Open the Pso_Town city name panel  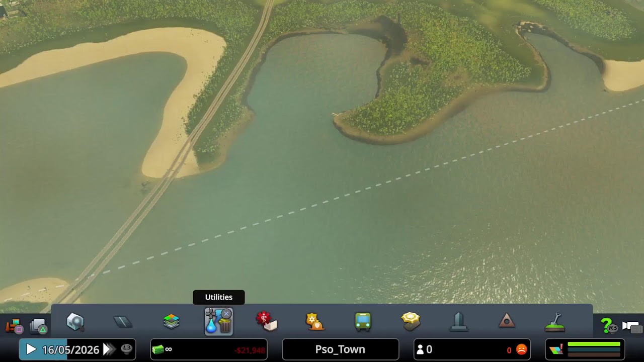click(341, 349)
